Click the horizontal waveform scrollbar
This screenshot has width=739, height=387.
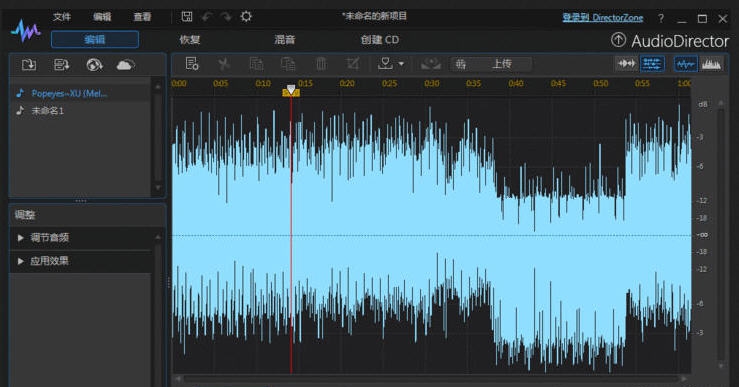pos(431,379)
